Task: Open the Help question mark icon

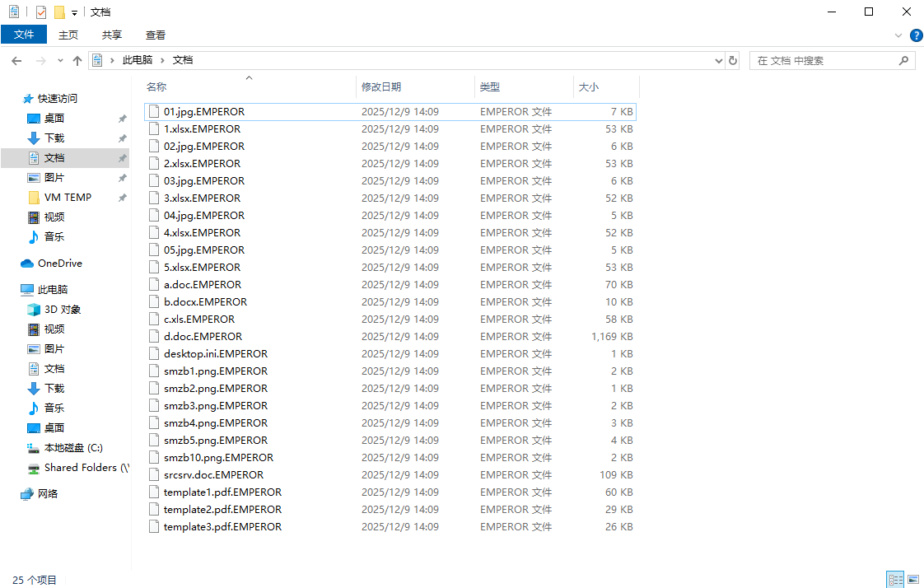Action: (916, 35)
